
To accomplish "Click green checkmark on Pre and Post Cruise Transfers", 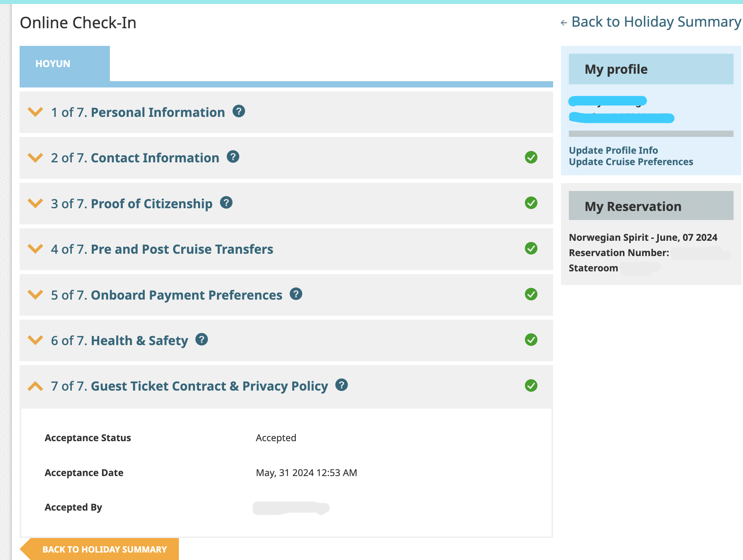I will coord(531,249).
